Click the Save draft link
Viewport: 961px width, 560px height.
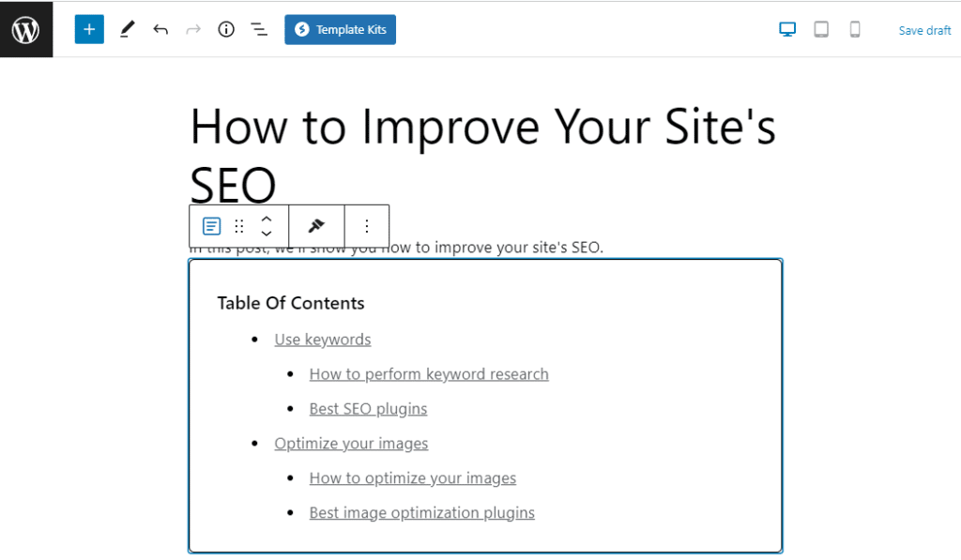(924, 30)
